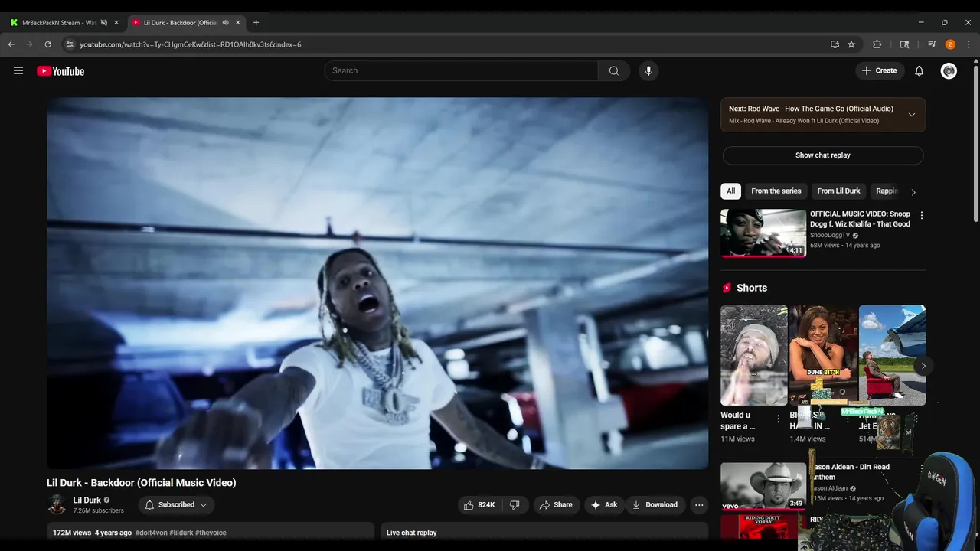Open the account avatar menu
The width and height of the screenshot is (980, 551).
949,71
